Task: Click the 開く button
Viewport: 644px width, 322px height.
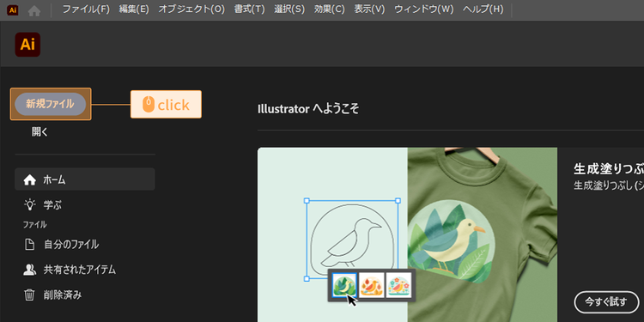Action: point(40,132)
